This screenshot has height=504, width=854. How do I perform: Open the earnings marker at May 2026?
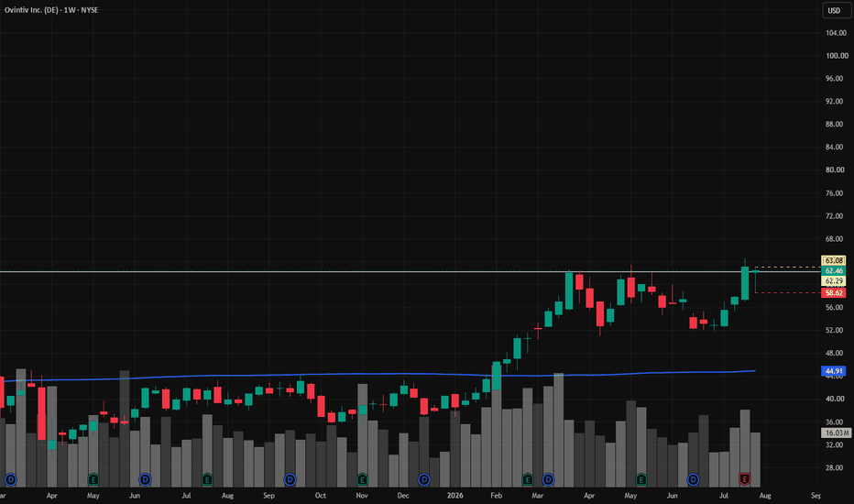coord(641,479)
